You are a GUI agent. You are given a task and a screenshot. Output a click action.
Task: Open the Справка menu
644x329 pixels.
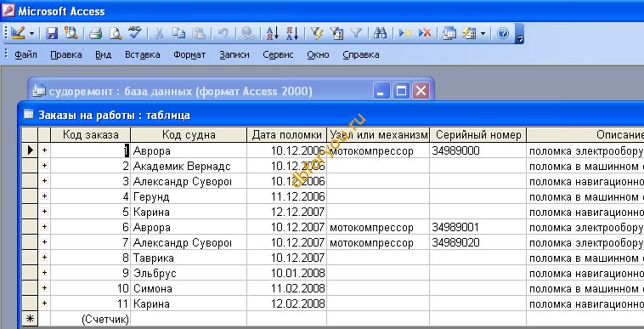[x=361, y=54]
